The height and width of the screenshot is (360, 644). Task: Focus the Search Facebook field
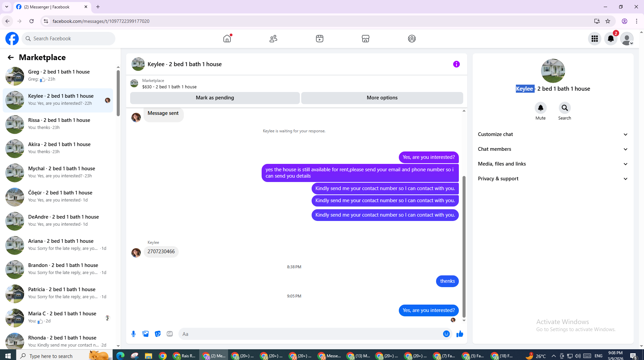(69, 39)
